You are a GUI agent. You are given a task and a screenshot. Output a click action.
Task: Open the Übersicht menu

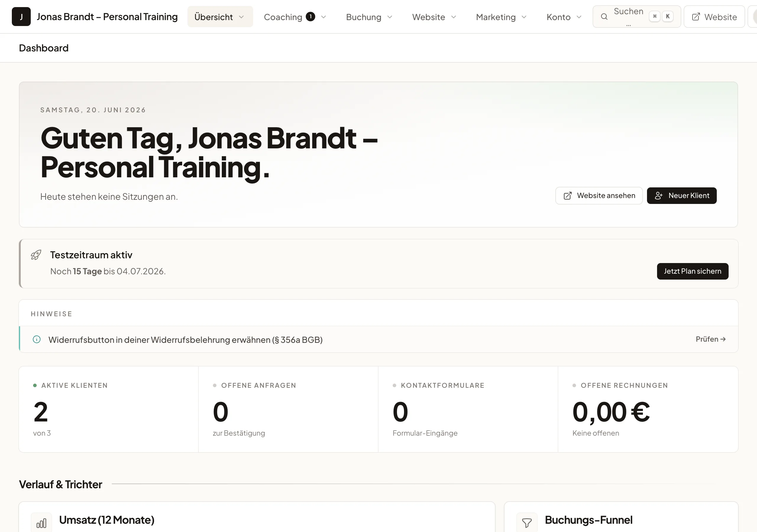(220, 17)
